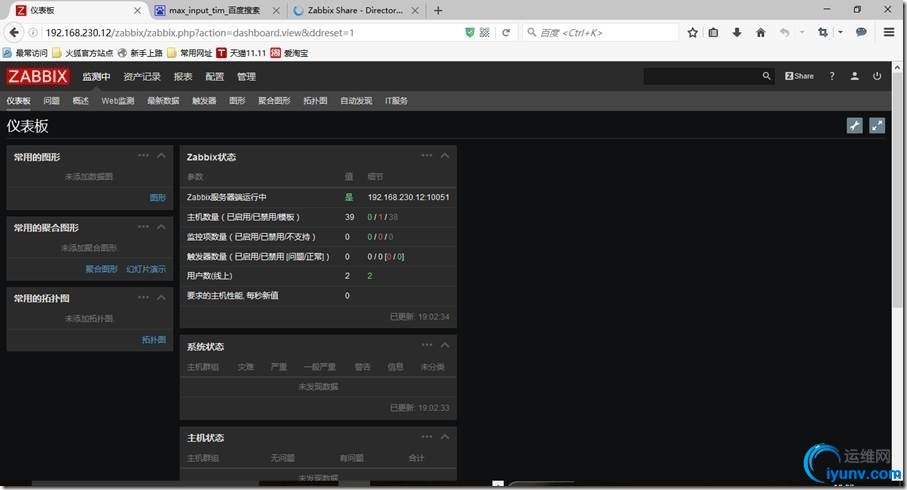Collapse the 系统状态 widget
The image size is (907, 490).
[445, 345]
